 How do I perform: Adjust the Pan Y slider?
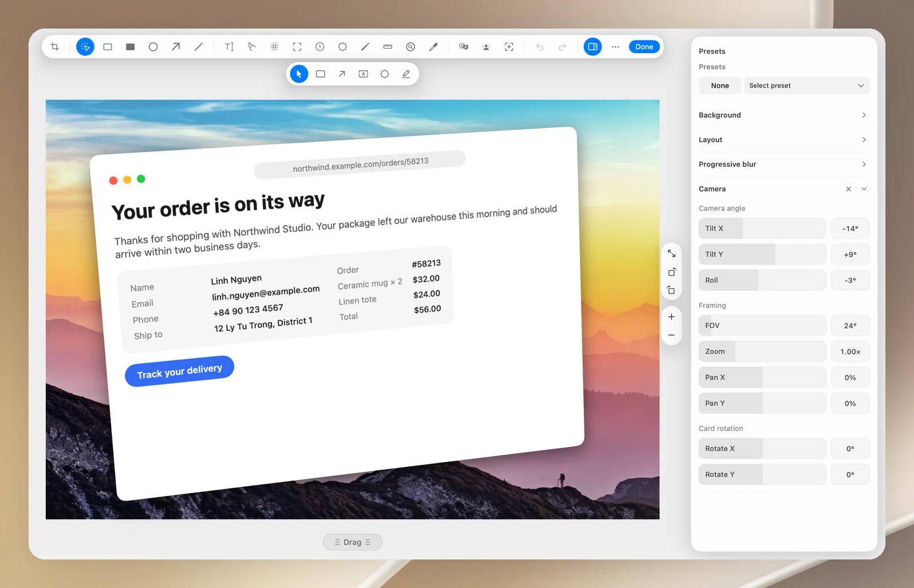[x=762, y=403]
